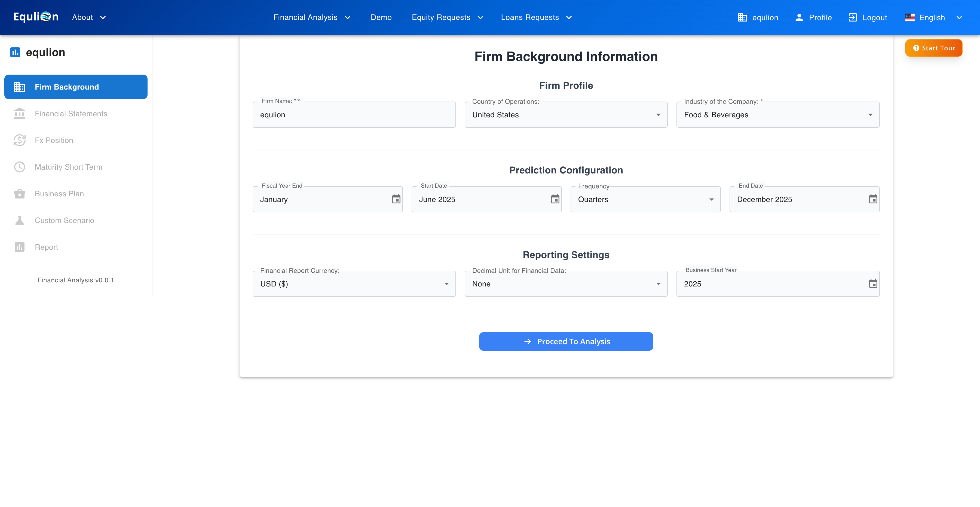Click into the Firm Name input field
The image size is (980, 507).
tap(354, 115)
